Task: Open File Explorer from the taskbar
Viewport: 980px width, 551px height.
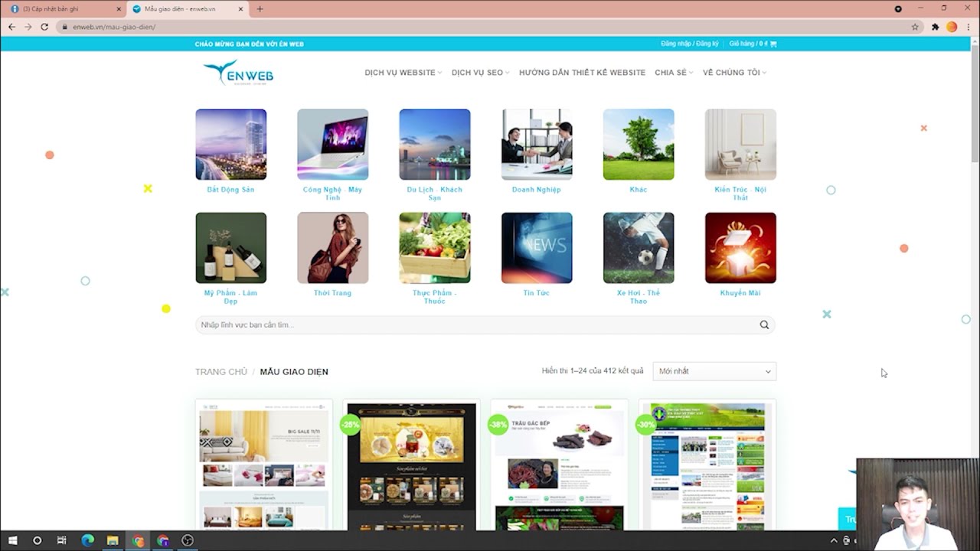Action: point(113,540)
